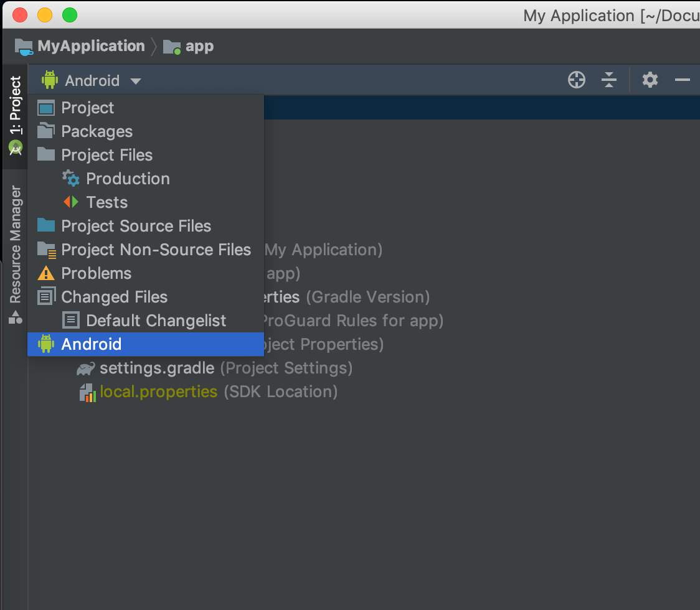The image size is (700, 610).
Task: Click the locate target crosshair icon
Action: point(577,80)
